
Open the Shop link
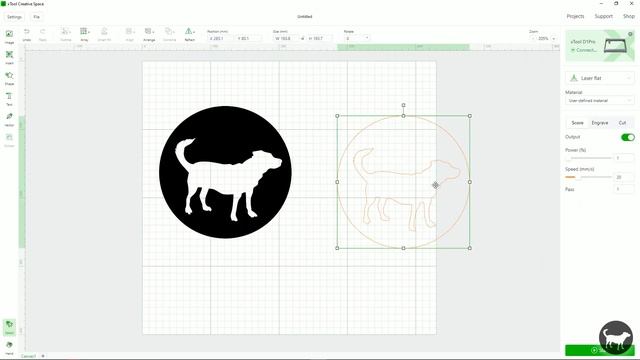[x=629, y=16]
